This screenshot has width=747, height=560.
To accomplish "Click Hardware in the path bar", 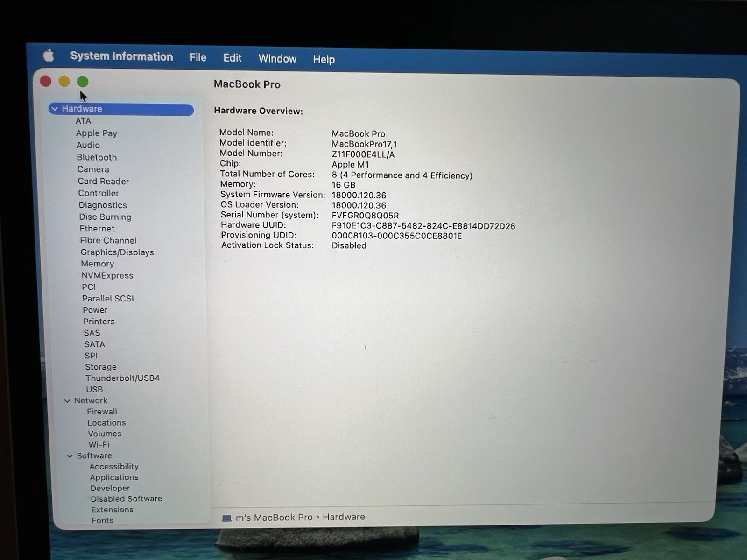I will coord(344,517).
